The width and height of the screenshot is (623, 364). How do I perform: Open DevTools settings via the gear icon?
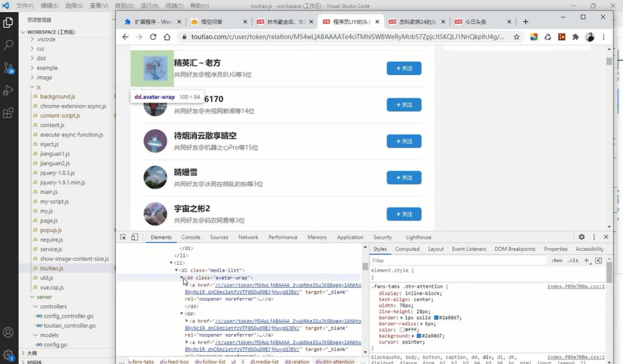[x=581, y=237]
